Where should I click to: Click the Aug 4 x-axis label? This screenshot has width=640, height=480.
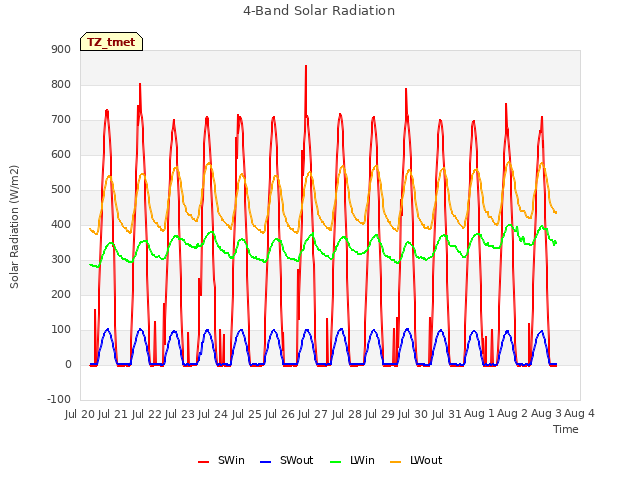pos(580,414)
